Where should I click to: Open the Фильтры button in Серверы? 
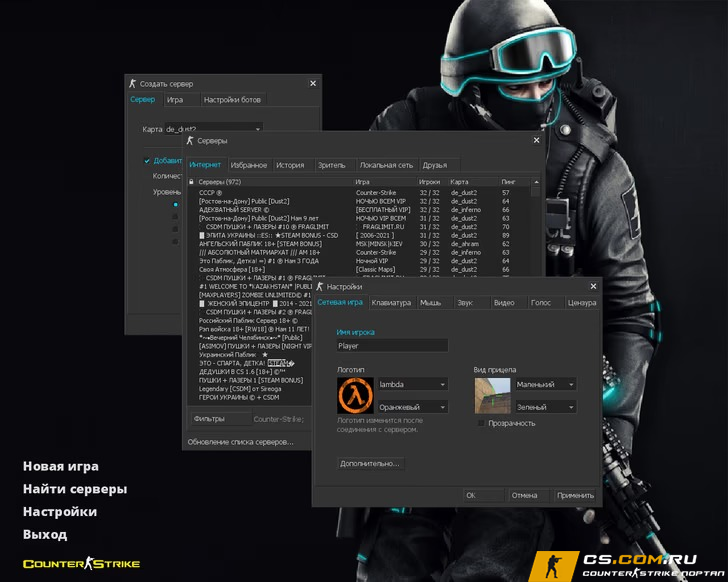[x=221, y=419]
